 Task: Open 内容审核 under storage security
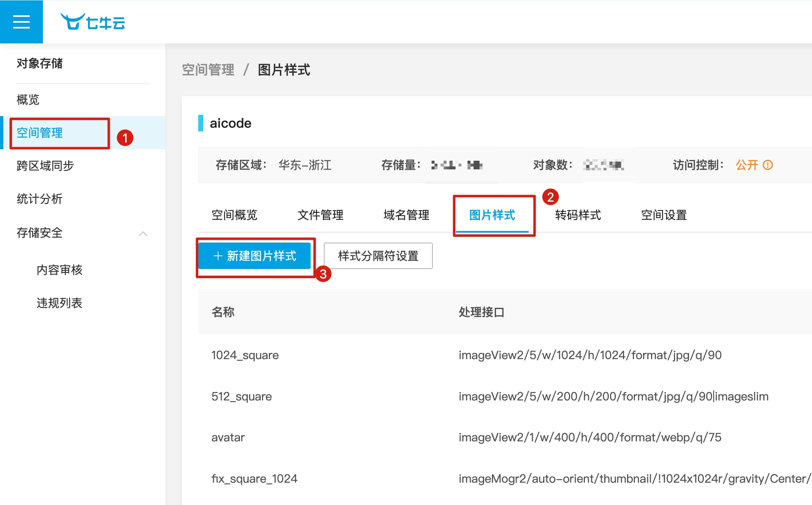click(59, 270)
